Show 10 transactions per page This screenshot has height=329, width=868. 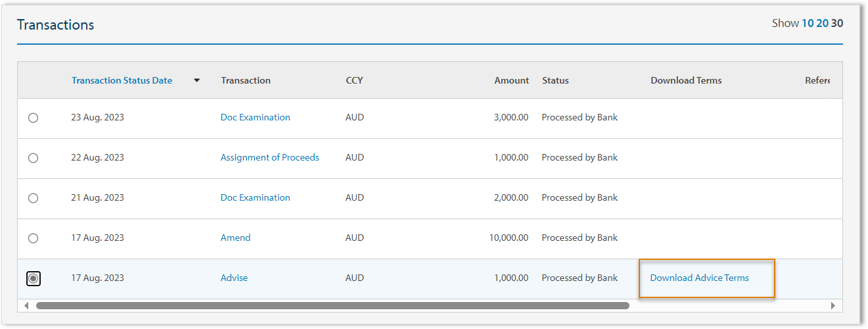pos(808,23)
